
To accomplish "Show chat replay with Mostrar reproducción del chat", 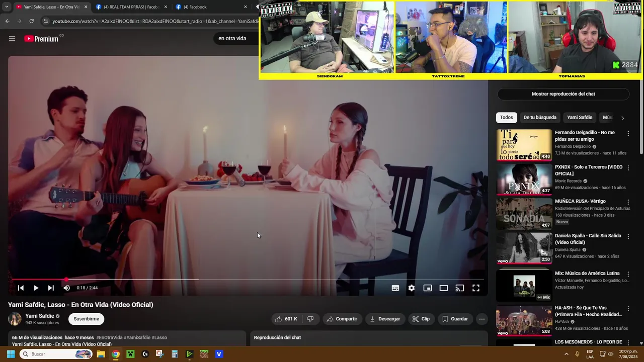I will 563,94.
